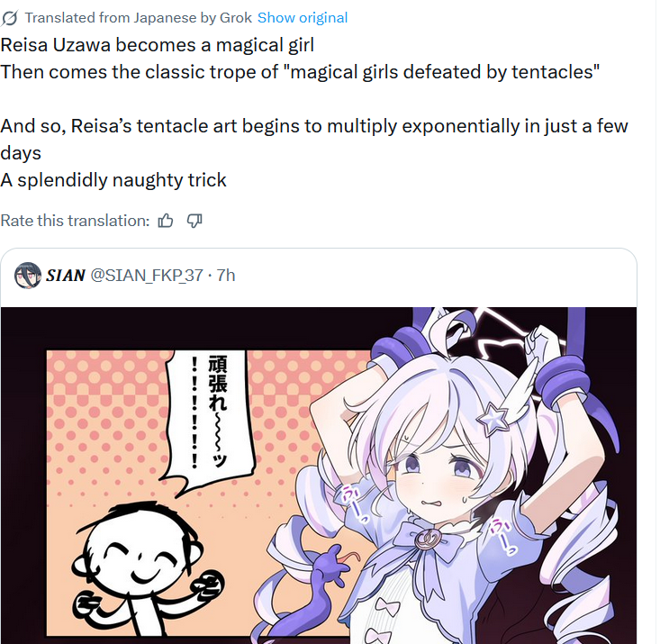Click the star hair clip in artwork
This screenshot has height=644, width=660.
pos(492,417)
